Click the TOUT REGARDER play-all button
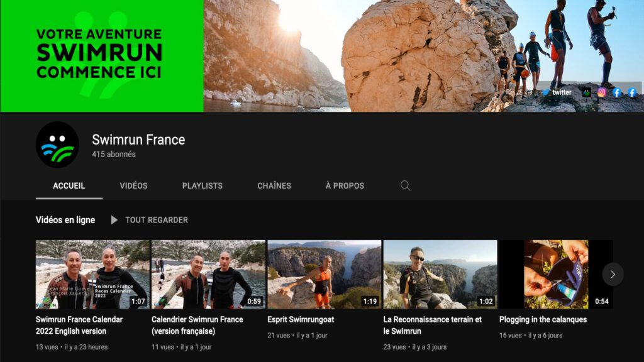 coord(150,220)
